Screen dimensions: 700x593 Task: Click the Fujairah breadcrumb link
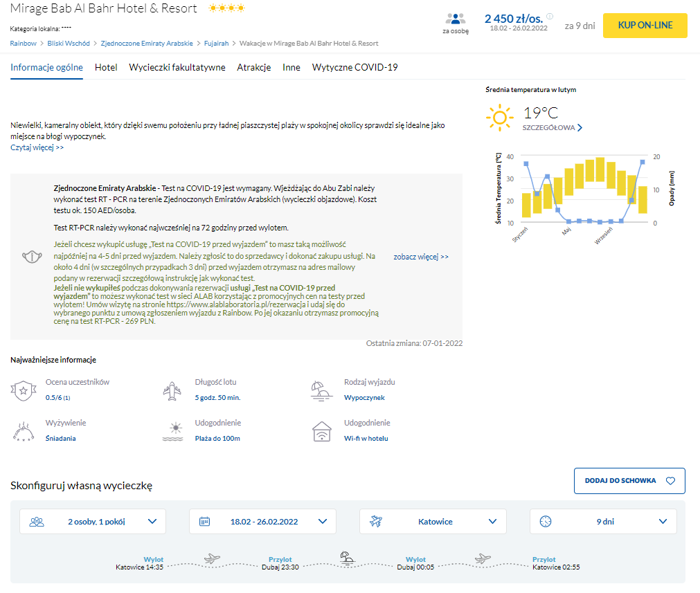point(217,43)
